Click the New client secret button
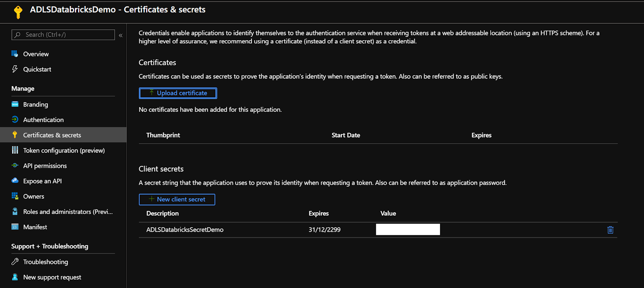 point(177,199)
